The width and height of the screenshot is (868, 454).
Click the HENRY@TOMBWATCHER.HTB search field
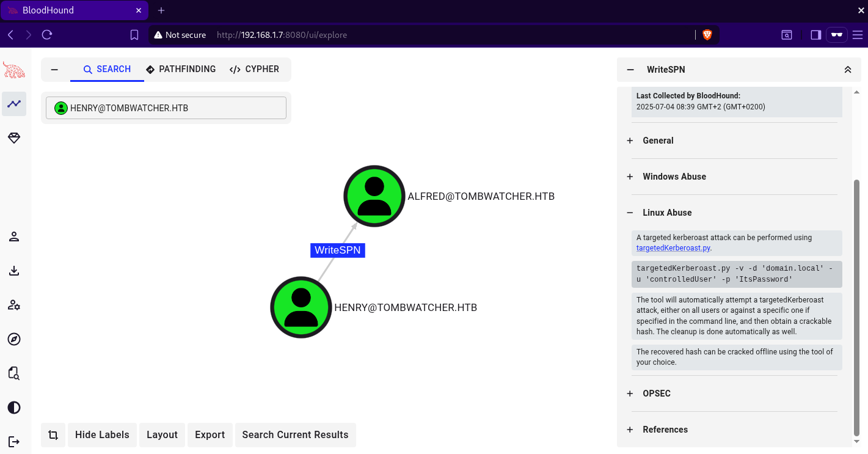click(166, 108)
